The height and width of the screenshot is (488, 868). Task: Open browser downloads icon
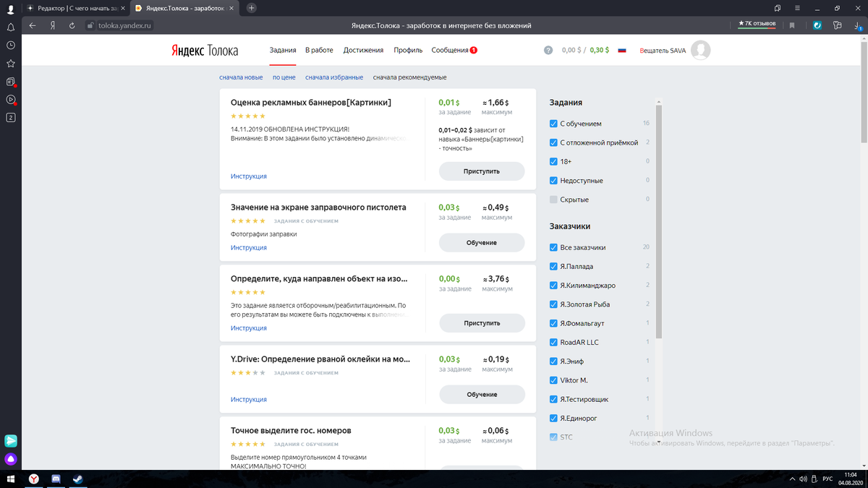859,25
